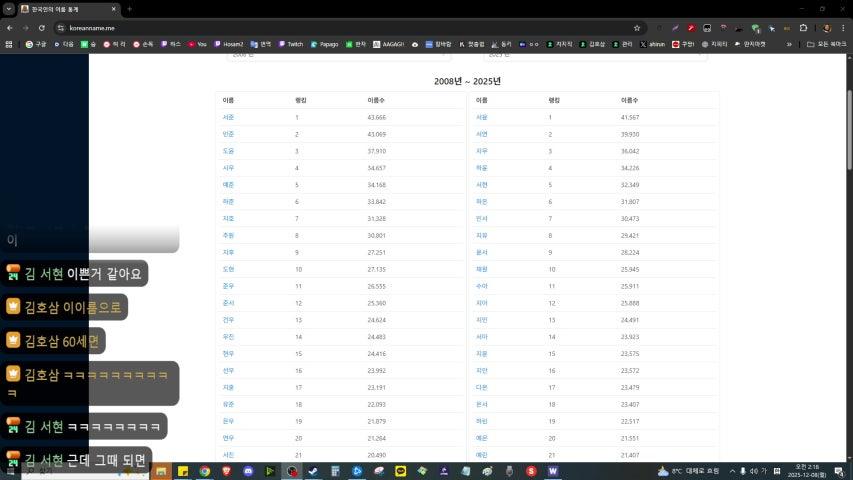Screen dimensions: 853x480
Task: Bookmark this page with the star icon
Action: (637, 28)
